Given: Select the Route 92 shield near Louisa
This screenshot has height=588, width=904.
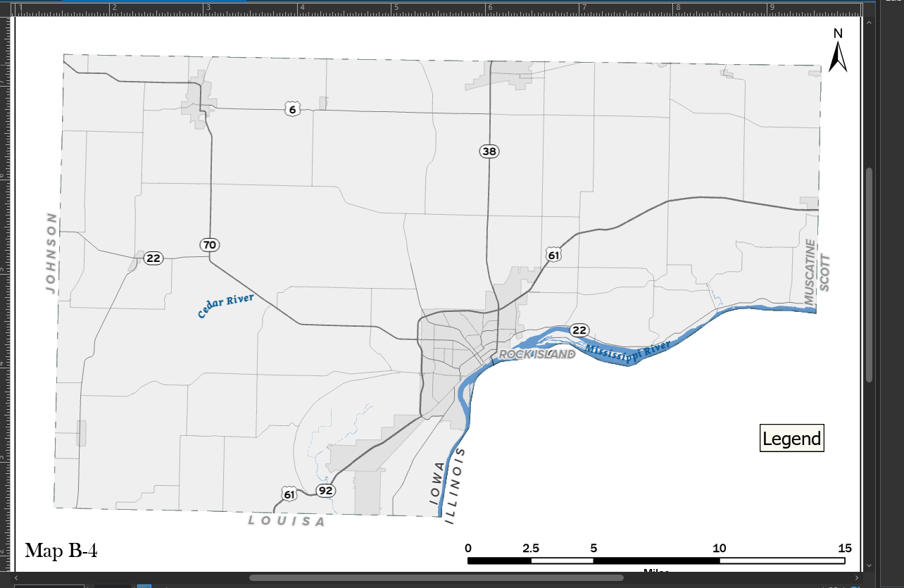Looking at the screenshot, I should coord(325,491).
